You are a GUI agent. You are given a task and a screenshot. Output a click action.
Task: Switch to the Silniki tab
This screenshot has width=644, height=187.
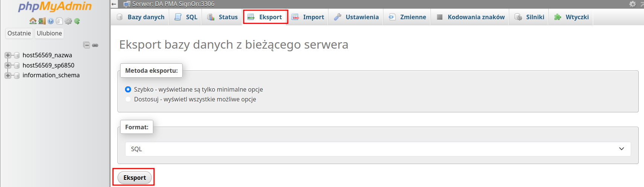click(529, 17)
